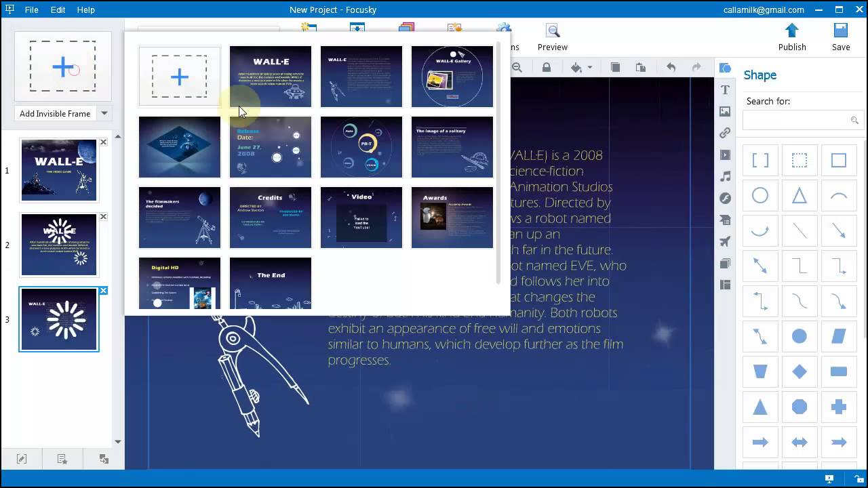Choose The filmmakers decided frame in popup

[x=180, y=218]
